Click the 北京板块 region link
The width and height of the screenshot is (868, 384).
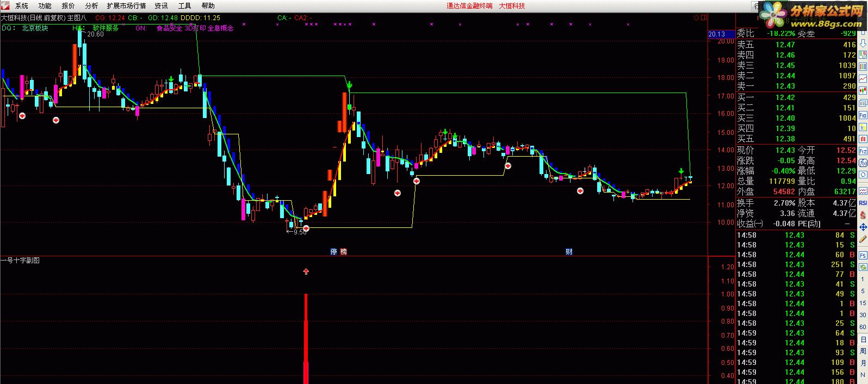[35, 28]
